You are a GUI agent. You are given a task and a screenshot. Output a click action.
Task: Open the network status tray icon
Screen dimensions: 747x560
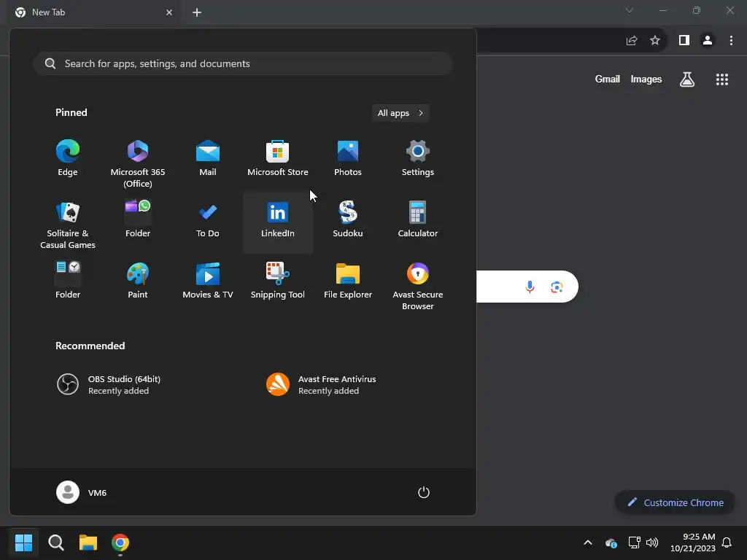pyautogui.click(x=634, y=542)
